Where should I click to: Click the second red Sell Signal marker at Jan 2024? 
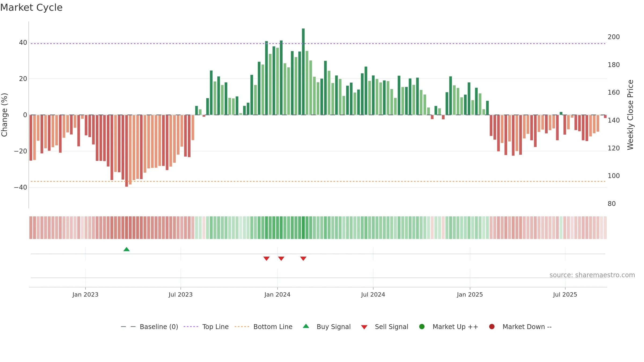click(281, 258)
